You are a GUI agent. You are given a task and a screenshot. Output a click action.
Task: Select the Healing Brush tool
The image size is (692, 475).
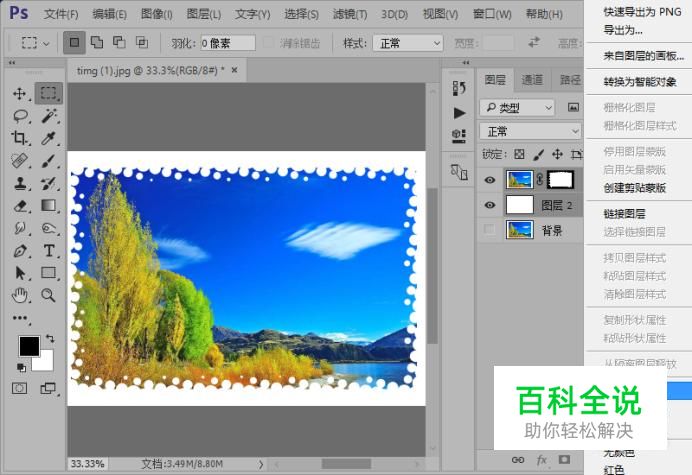tap(19, 161)
